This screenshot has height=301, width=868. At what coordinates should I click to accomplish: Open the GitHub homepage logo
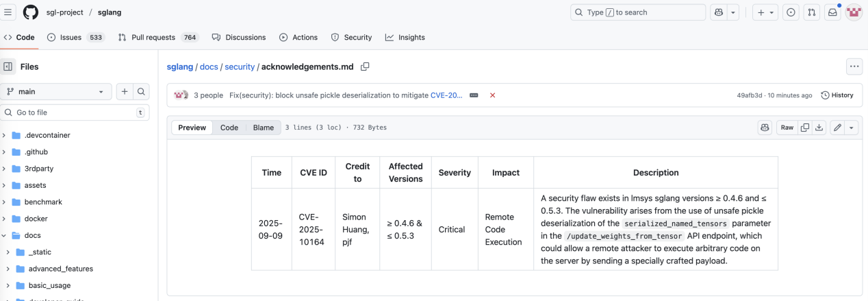coord(31,12)
